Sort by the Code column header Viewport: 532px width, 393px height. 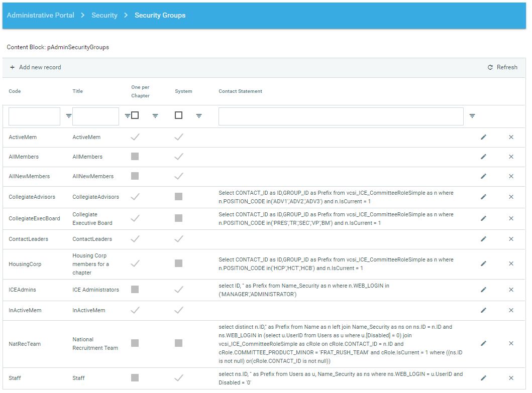point(15,91)
